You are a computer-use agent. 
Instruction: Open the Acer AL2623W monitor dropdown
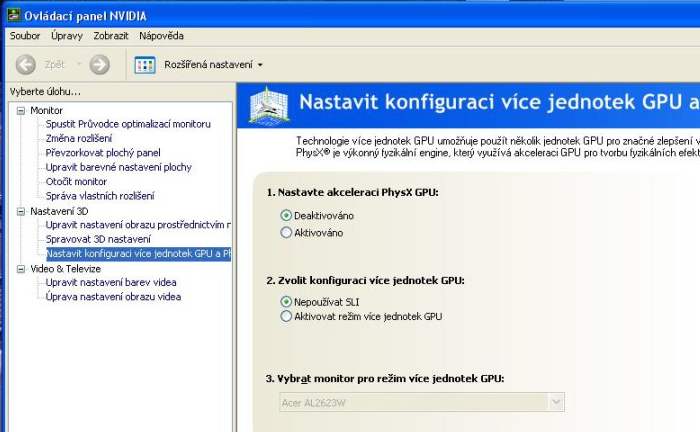click(x=555, y=402)
